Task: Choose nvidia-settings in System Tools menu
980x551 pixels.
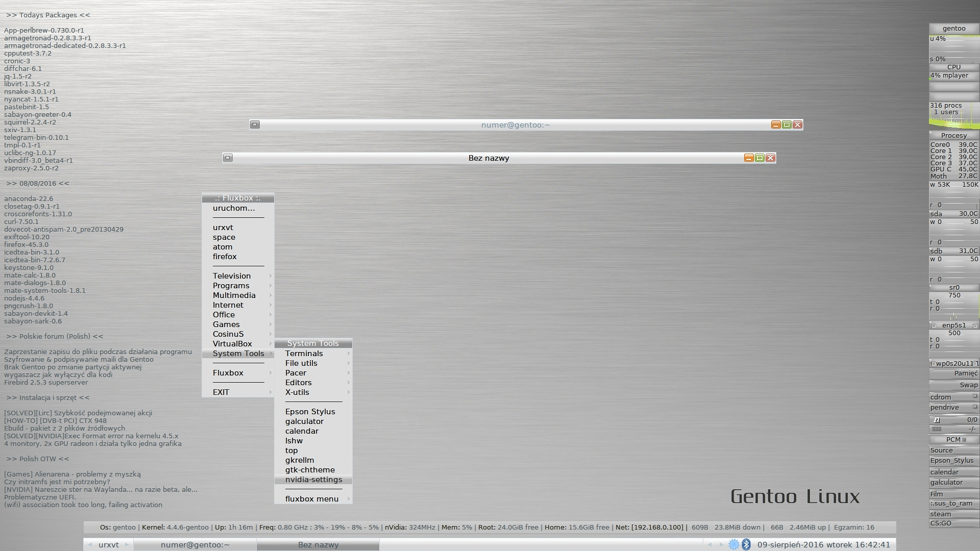Action: pos(313,479)
